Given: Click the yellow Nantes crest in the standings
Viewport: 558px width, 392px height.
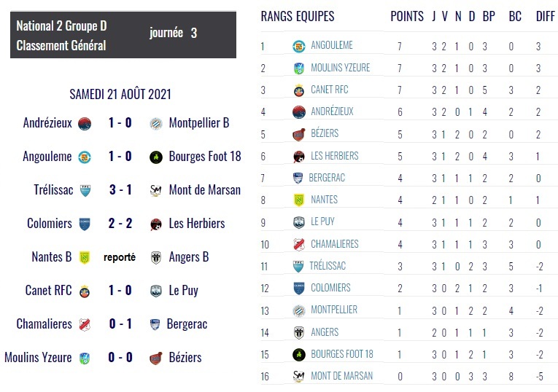Looking at the screenshot, I should point(298,200).
